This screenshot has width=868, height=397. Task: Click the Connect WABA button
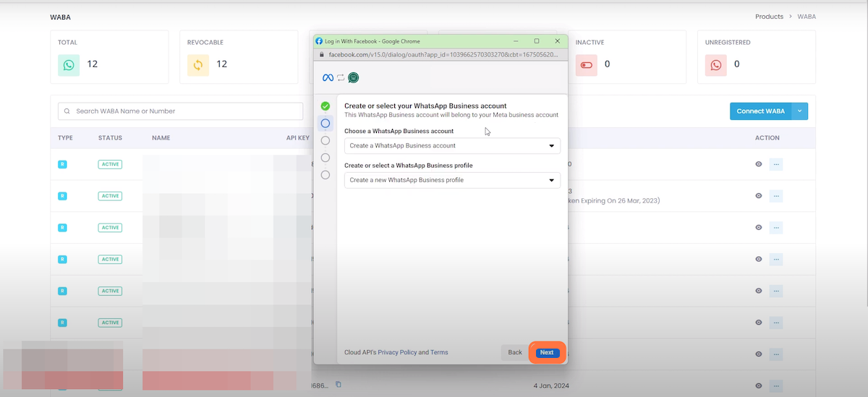(x=761, y=111)
